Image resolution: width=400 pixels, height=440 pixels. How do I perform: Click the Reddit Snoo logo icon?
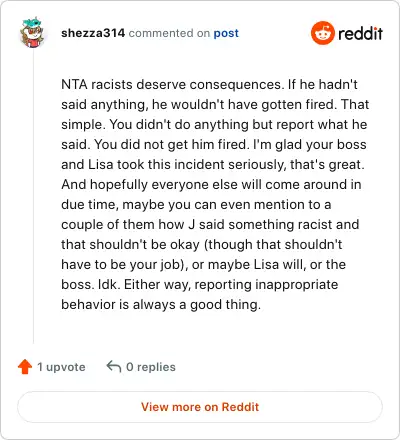tap(323, 33)
